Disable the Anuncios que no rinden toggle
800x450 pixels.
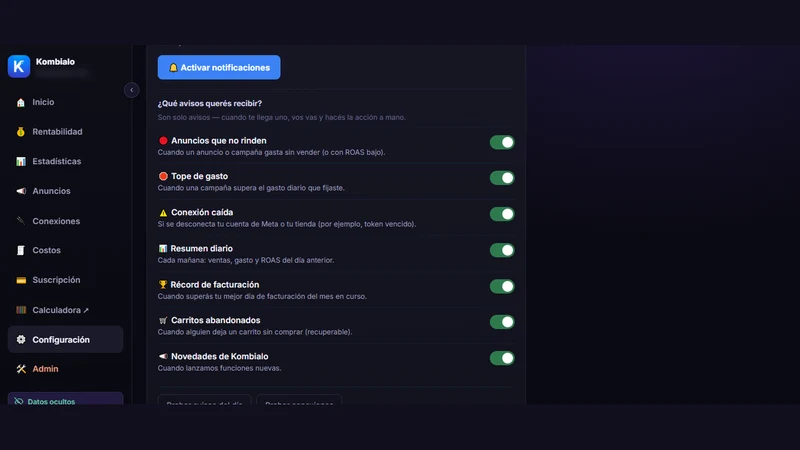pos(502,142)
